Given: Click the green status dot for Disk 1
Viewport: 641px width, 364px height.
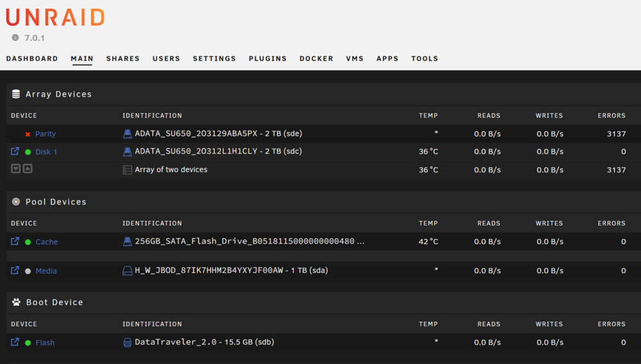Looking at the screenshot, I should click(28, 152).
